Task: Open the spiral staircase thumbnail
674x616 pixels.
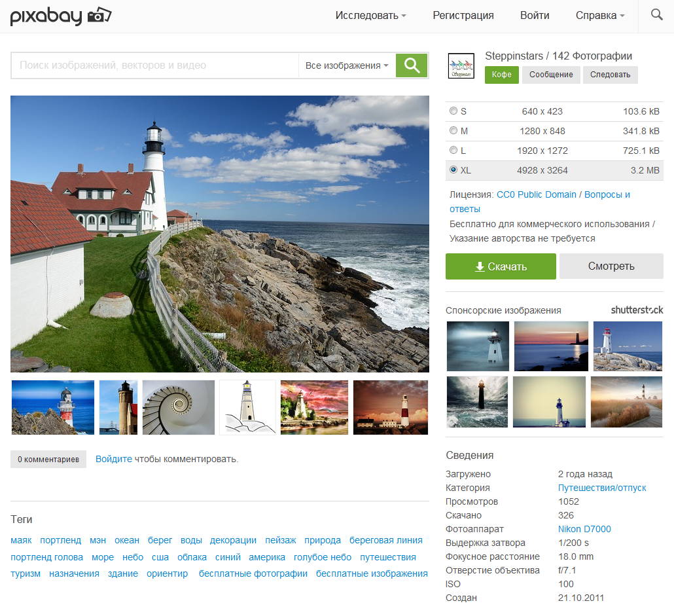Action: (x=179, y=407)
